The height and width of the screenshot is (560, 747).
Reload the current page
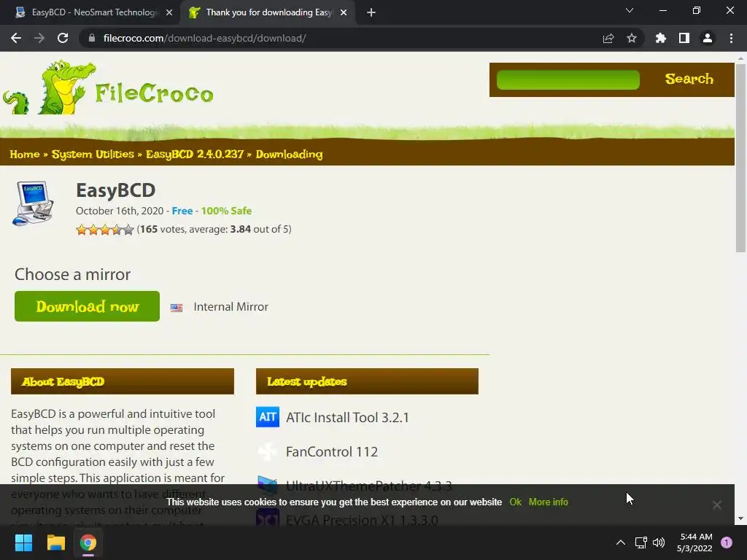pyautogui.click(x=63, y=38)
